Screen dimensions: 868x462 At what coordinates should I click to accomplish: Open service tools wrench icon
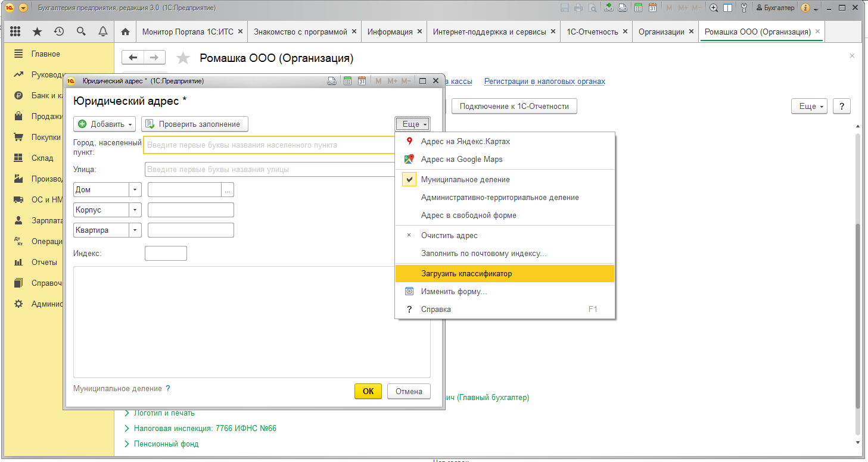pyautogui.click(x=743, y=8)
